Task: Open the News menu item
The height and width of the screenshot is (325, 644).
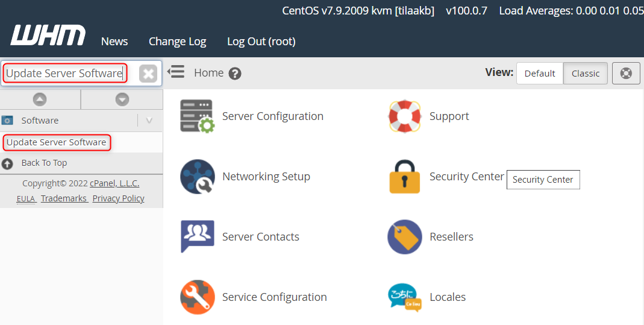Action: tap(114, 42)
